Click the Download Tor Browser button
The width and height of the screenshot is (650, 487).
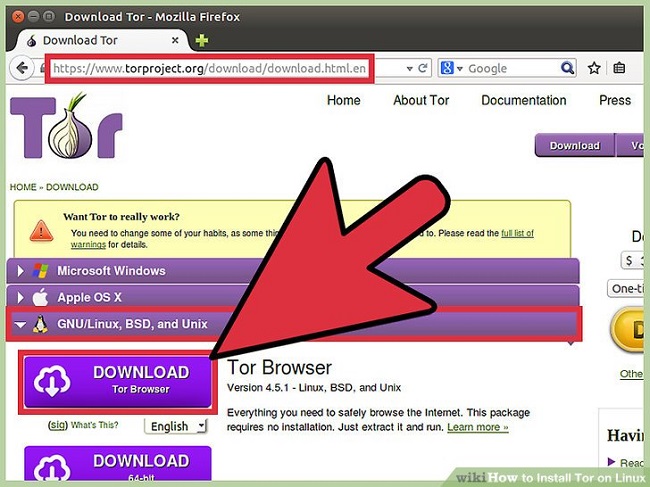pyautogui.click(x=116, y=380)
